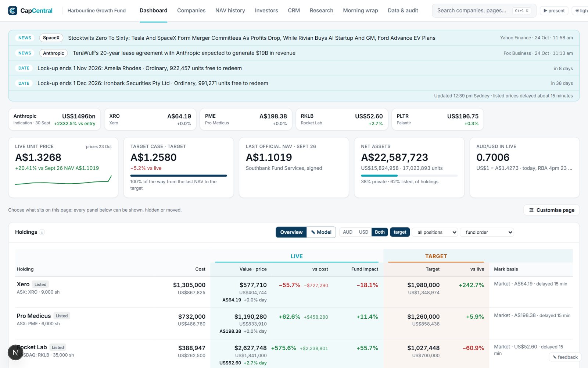Open the Xero holding row

click(x=294, y=292)
